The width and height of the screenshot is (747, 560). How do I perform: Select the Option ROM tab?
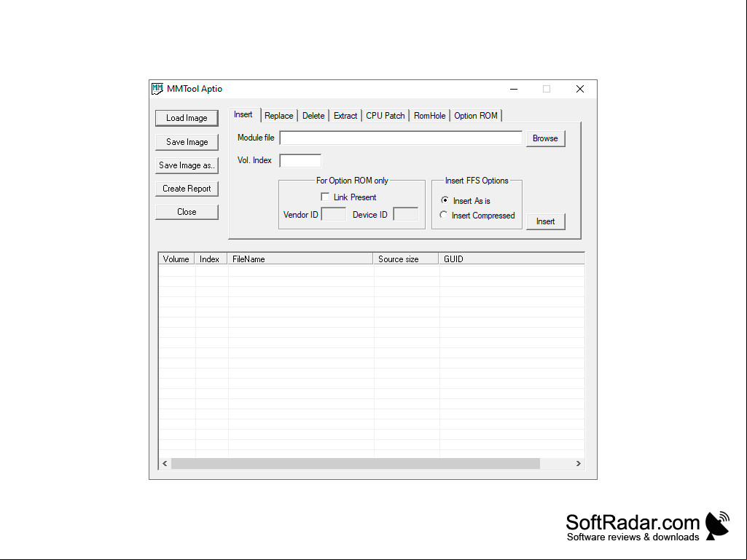coord(476,116)
